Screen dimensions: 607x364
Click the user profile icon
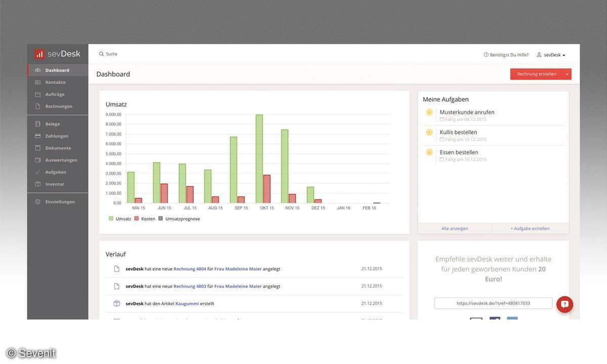click(539, 55)
